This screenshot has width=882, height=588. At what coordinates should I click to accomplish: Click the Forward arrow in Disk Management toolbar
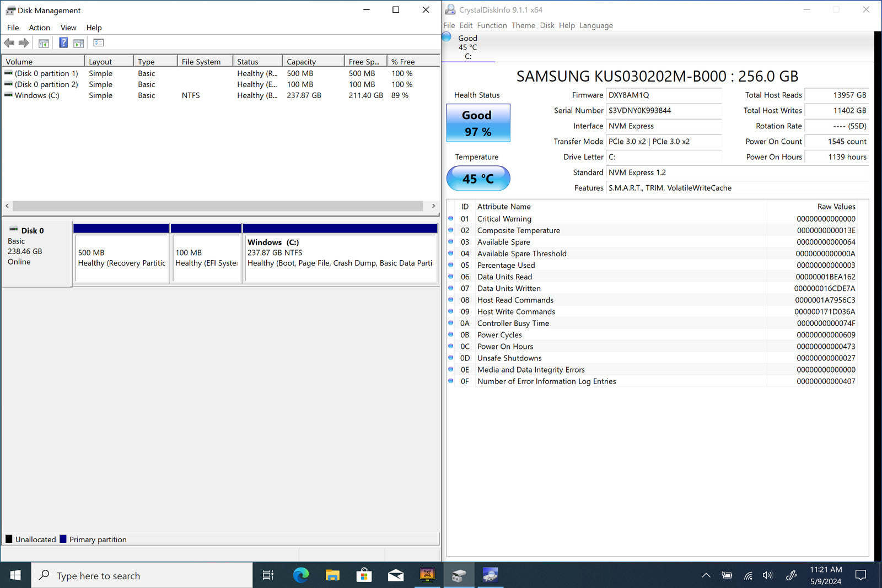click(x=24, y=43)
